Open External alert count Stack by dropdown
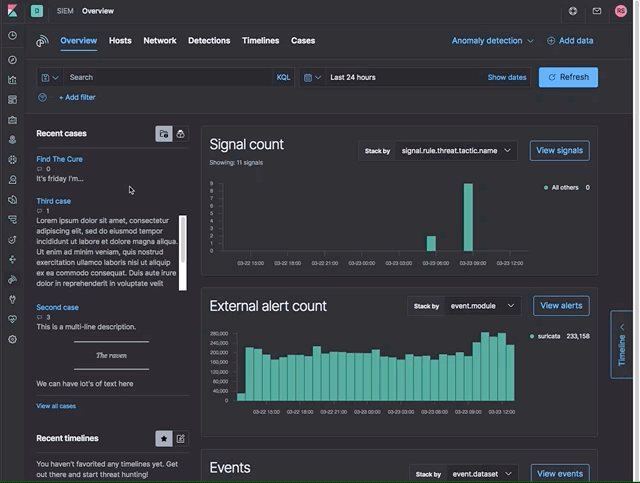 (x=482, y=306)
